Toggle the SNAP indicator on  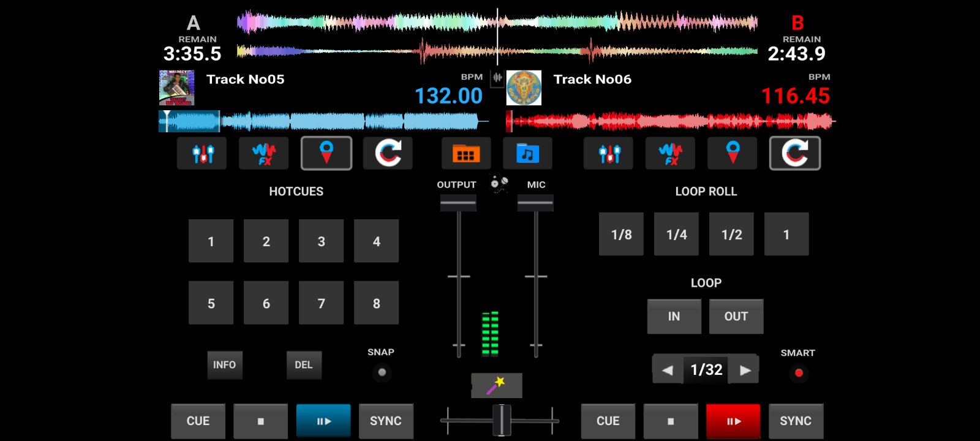(382, 372)
